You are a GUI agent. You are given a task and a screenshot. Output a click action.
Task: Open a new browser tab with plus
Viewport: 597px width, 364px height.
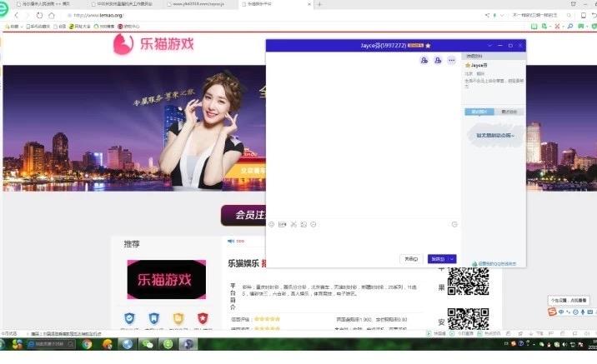[x=319, y=4]
